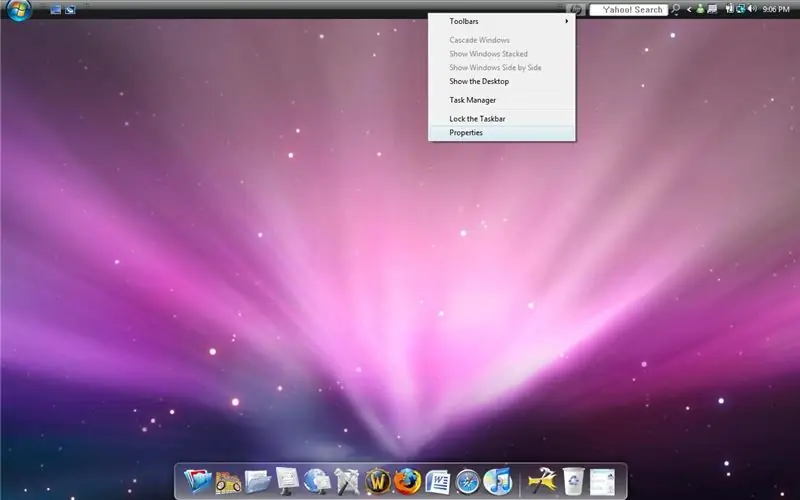The image size is (800, 500).
Task: Open the computer monitor dock icon
Action: (x=287, y=481)
